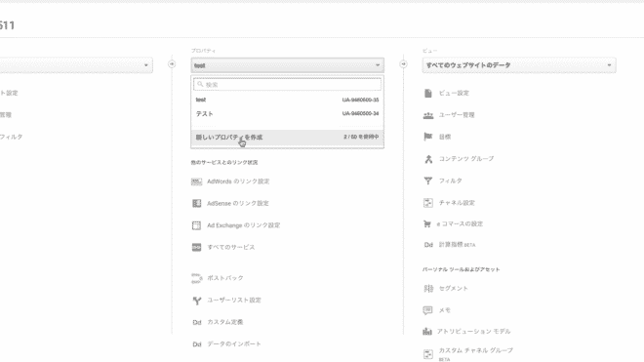
Task: Click the Ad Exchange link settings icon
Action: (x=197, y=225)
